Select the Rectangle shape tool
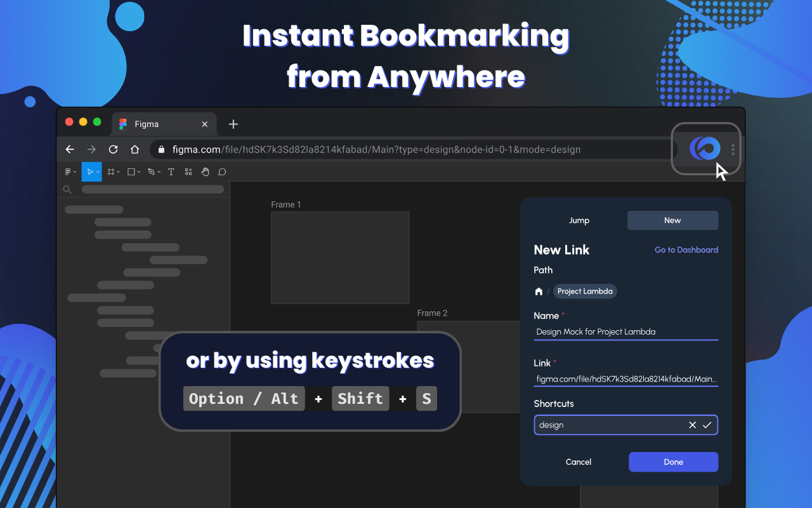This screenshot has width=812, height=508. (131, 171)
